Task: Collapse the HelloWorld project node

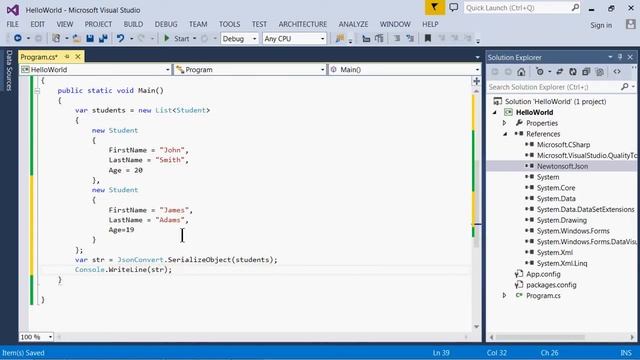Action: coord(495,112)
